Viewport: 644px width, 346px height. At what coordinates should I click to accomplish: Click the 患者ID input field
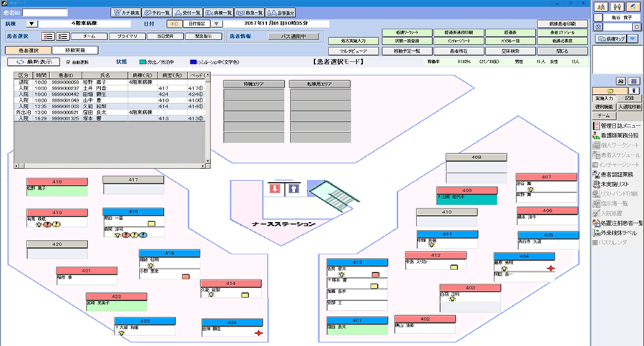46,12
